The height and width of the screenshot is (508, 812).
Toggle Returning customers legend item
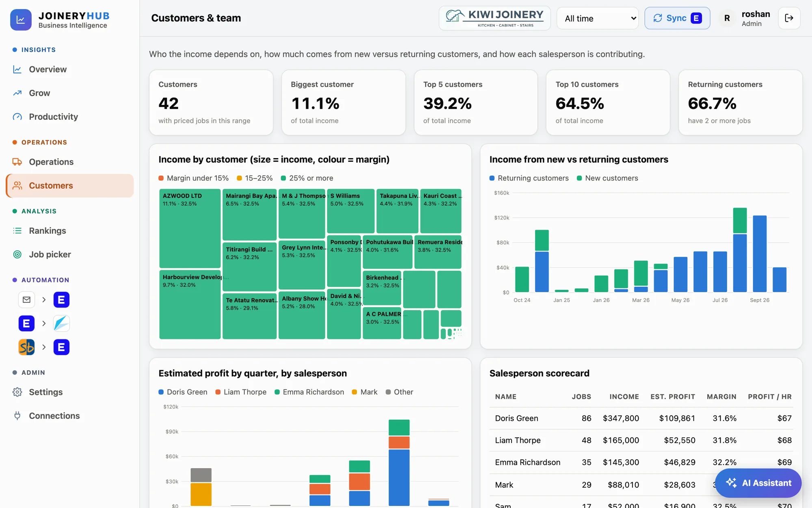point(529,178)
